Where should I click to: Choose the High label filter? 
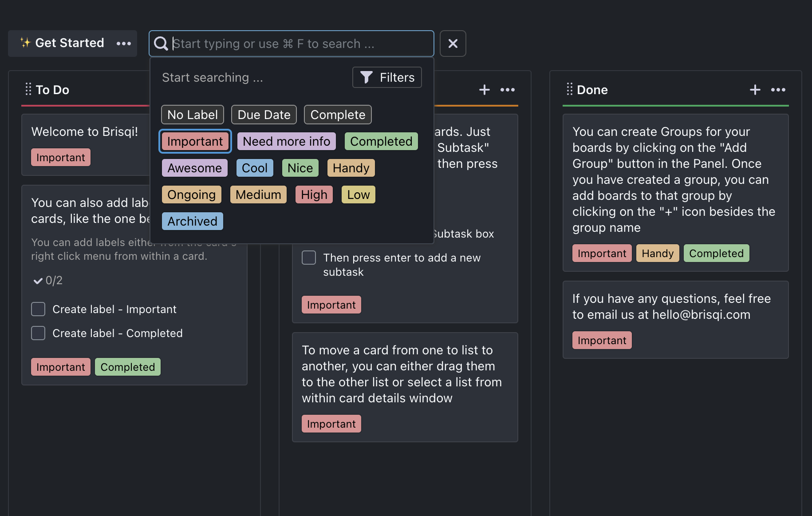(314, 194)
